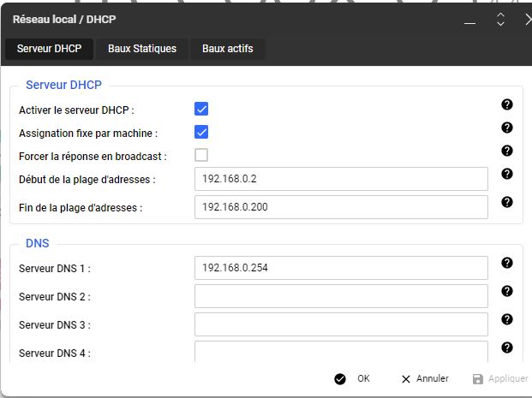Uncheck Assignation fixe par machine
Image resolution: width=532 pixels, height=398 pixels.
click(x=201, y=132)
